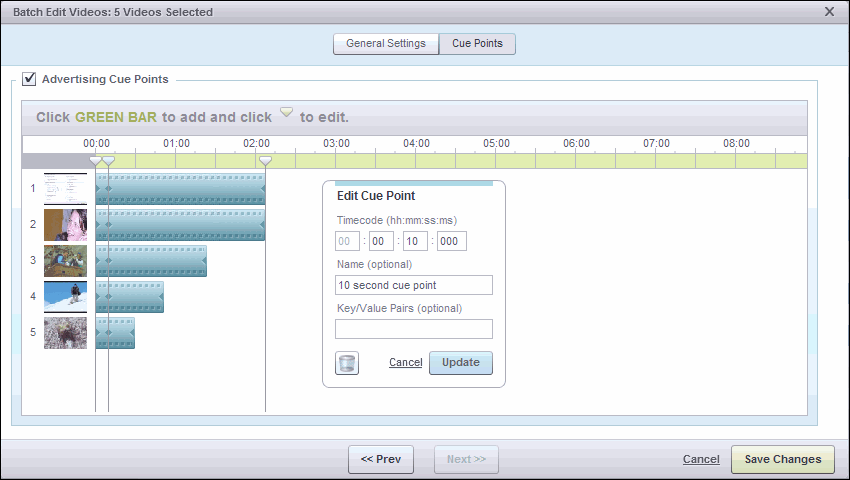Click the 'Edit Cue Point' heading
Screen dimensions: 850x480
pyautogui.click(x=376, y=196)
